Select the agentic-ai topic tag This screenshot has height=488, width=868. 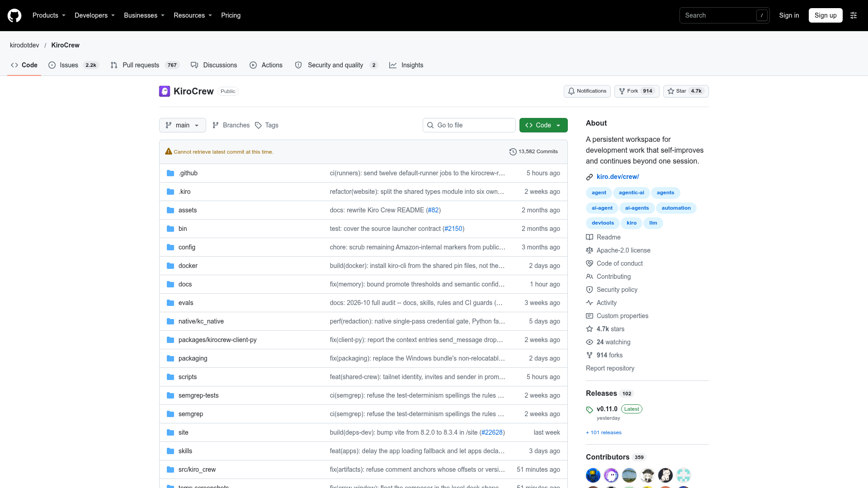pyautogui.click(x=632, y=192)
